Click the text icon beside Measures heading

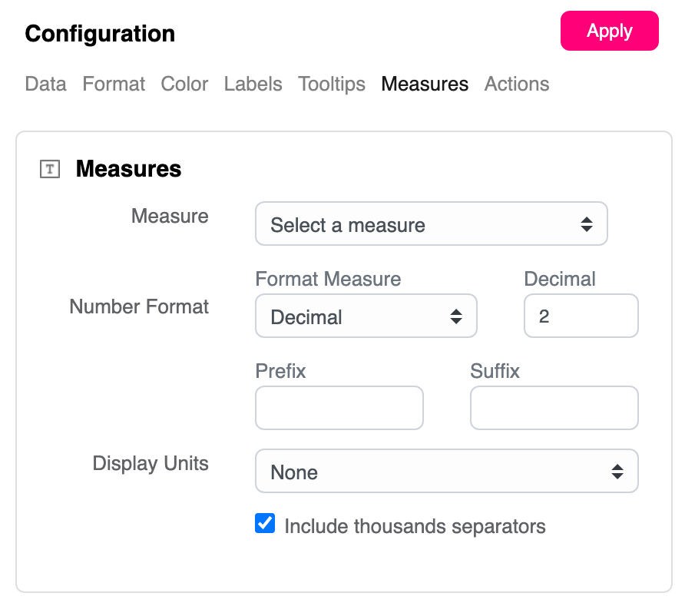[49, 169]
